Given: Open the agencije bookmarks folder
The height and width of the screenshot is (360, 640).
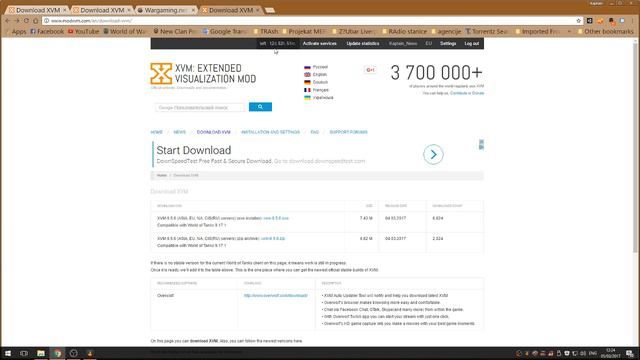Looking at the screenshot, I should coord(446,31).
